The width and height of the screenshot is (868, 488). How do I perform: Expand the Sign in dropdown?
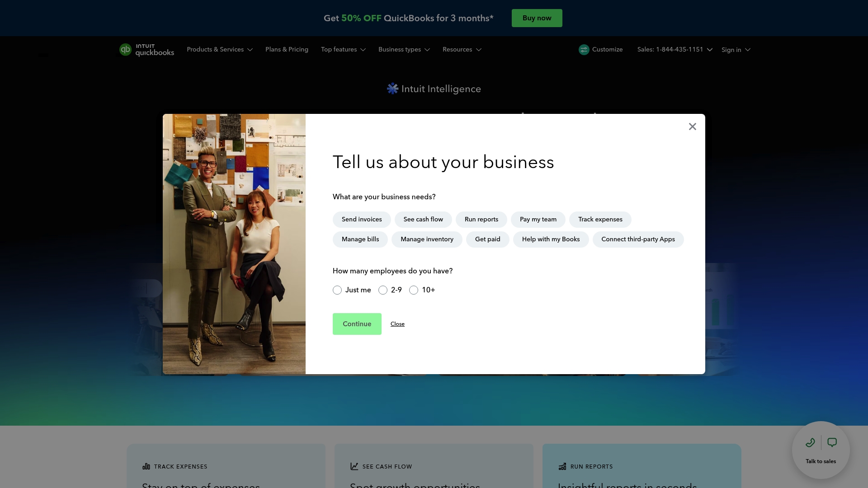point(735,50)
